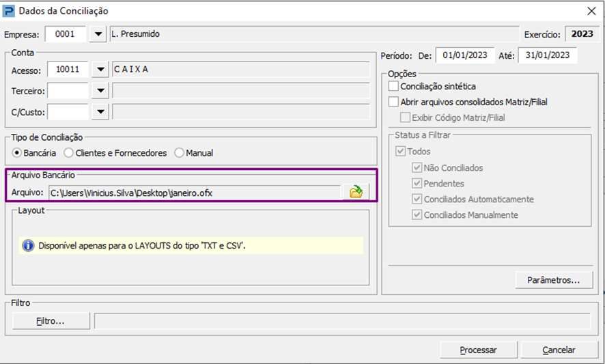Click the Processar button
This screenshot has height=364, width=605.
479,350
